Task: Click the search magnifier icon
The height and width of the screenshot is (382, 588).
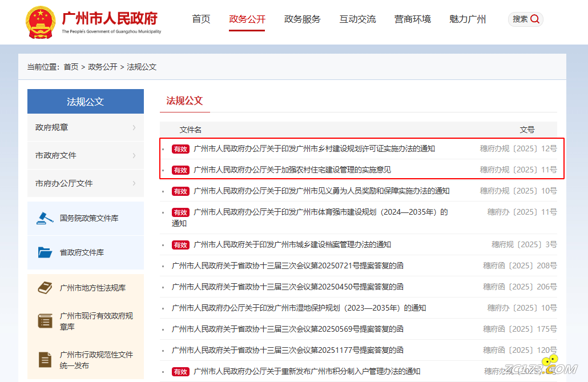Action: (x=535, y=19)
